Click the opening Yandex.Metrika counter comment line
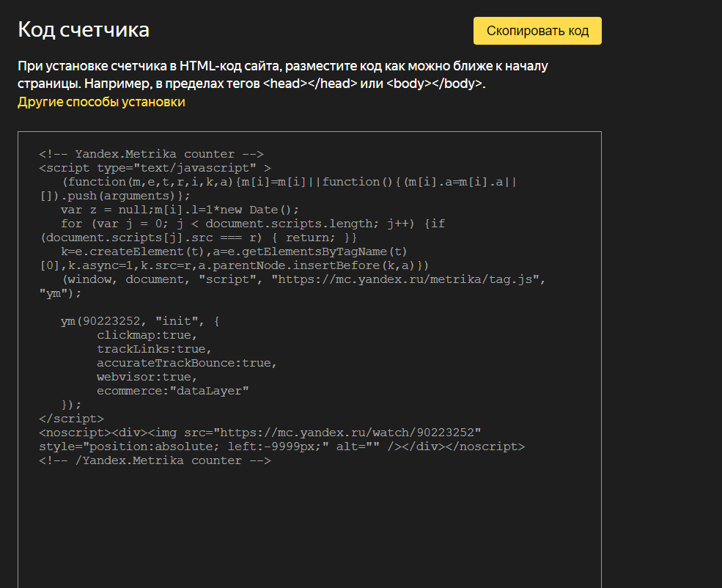The width and height of the screenshot is (722, 588). 151,154
